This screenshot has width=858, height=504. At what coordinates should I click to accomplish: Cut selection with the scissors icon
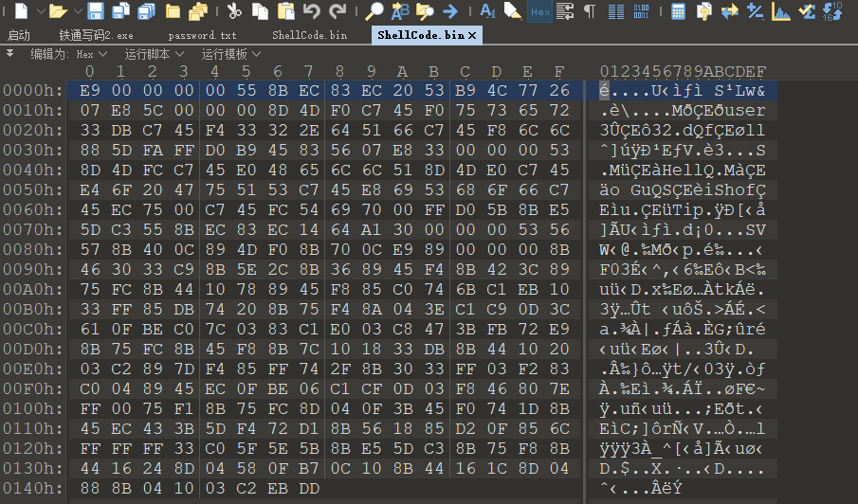click(234, 10)
